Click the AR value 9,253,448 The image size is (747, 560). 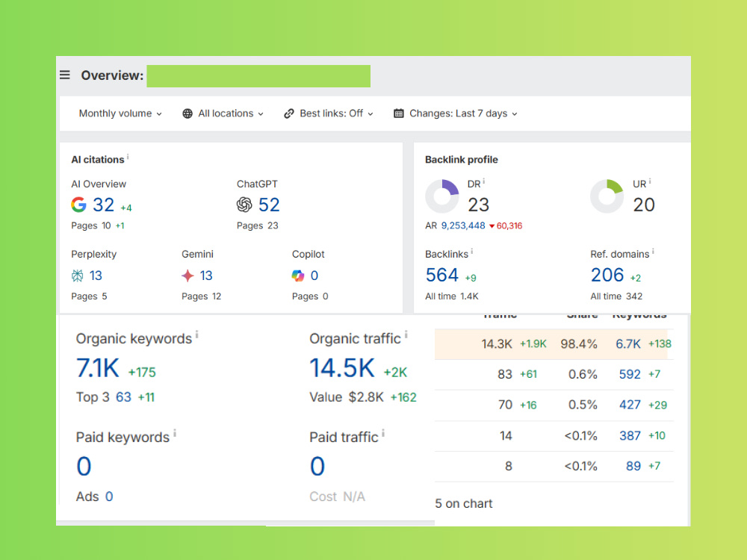[x=463, y=225]
